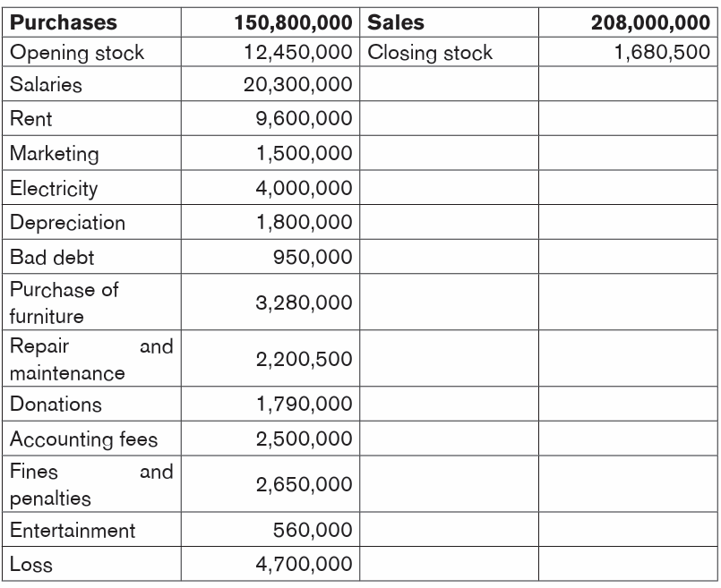Click the Fines and penalties cell

point(91,485)
